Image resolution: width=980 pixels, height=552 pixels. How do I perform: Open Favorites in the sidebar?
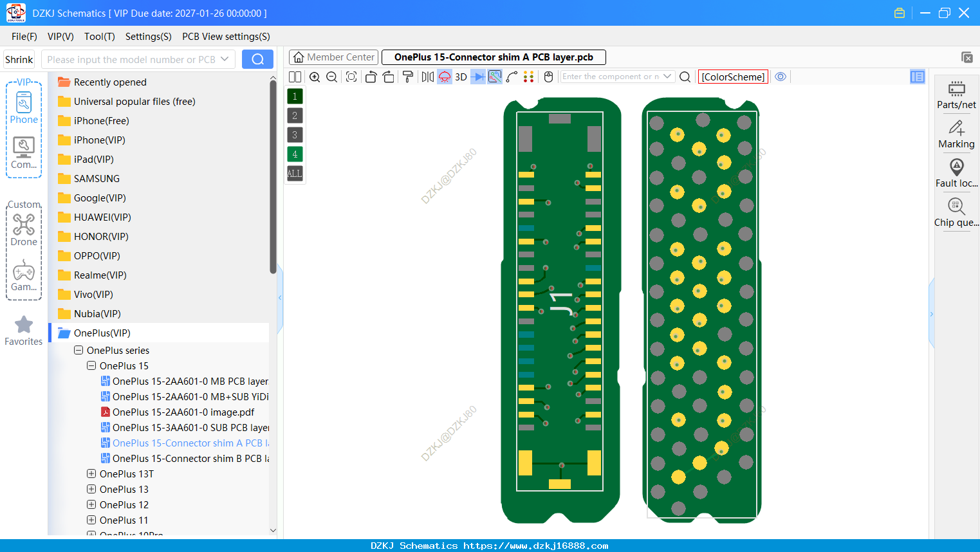point(24,331)
